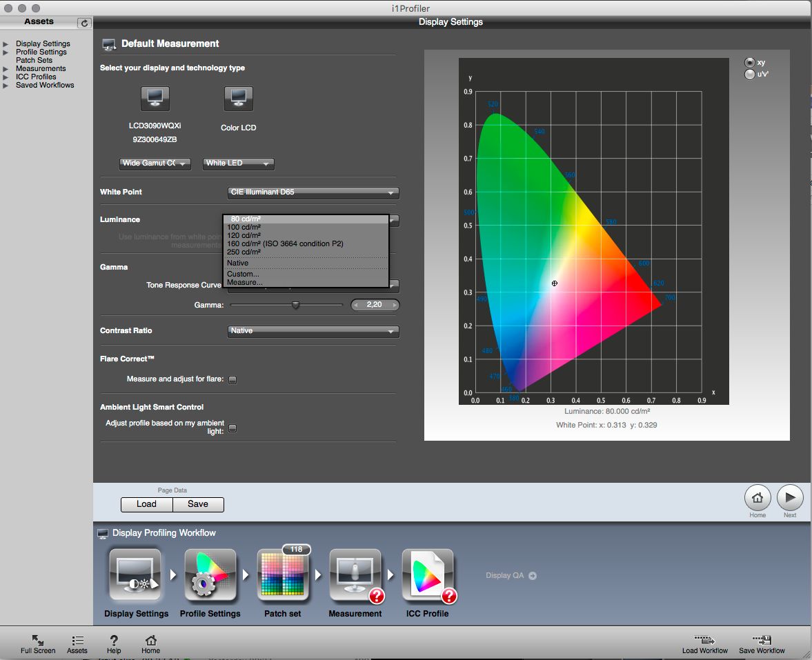This screenshot has height=660, width=812.
Task: Open the Contrast Ratio dropdown
Action: coord(313,331)
